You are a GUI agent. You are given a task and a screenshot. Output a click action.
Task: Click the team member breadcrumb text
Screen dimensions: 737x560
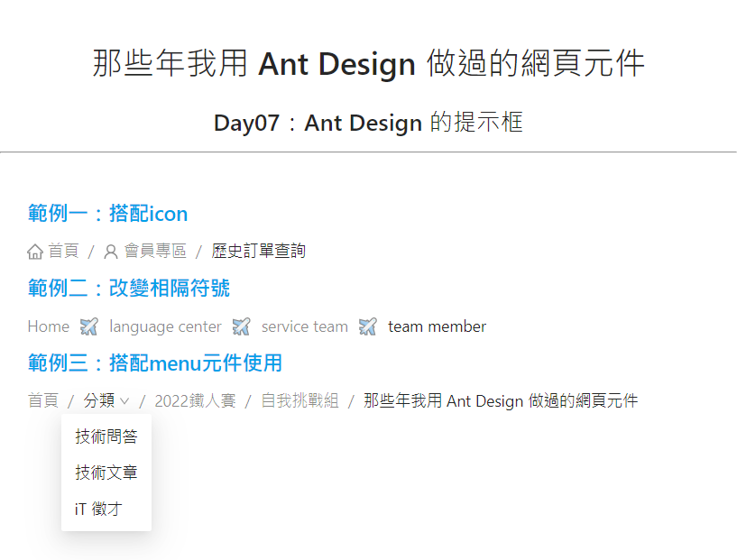(438, 326)
